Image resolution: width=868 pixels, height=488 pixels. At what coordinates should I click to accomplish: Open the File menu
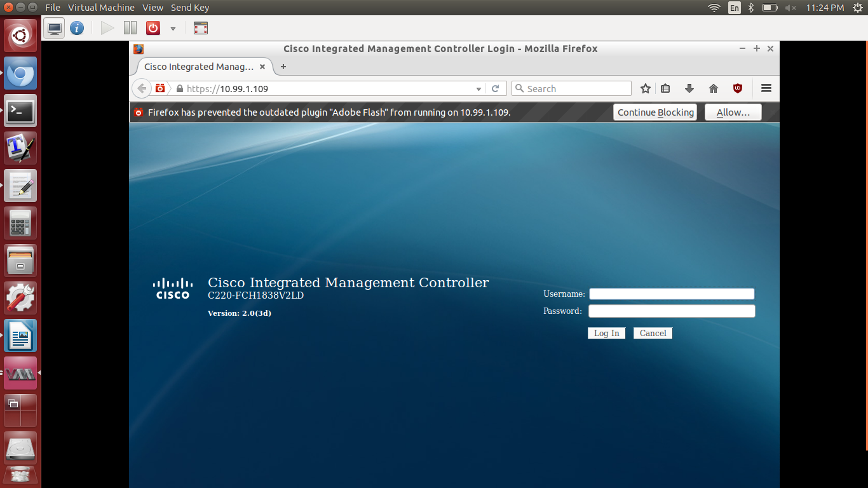coord(53,8)
